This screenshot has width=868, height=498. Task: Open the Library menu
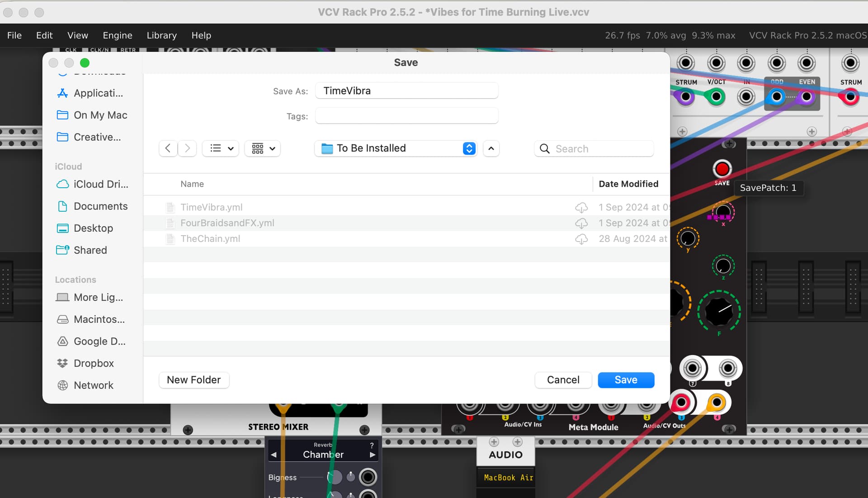tap(161, 35)
